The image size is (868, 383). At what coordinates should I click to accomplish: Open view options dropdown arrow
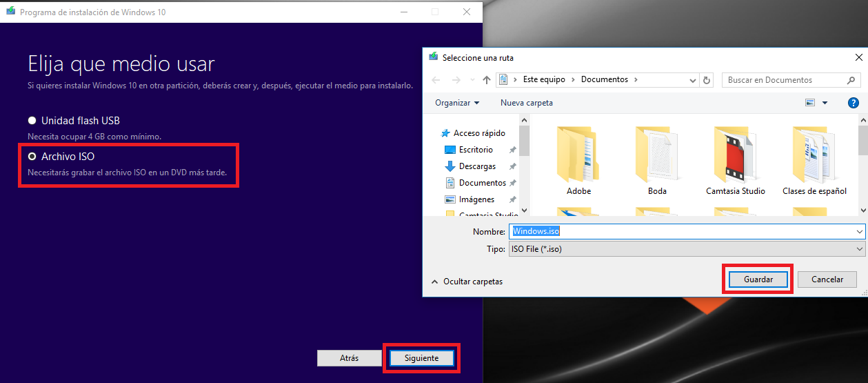point(825,103)
